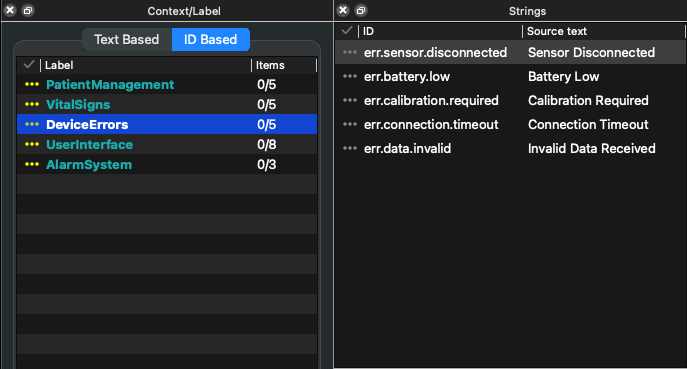Screen dimensions: 687x369
Task: Switch to the Text Based tab
Action: (127, 39)
